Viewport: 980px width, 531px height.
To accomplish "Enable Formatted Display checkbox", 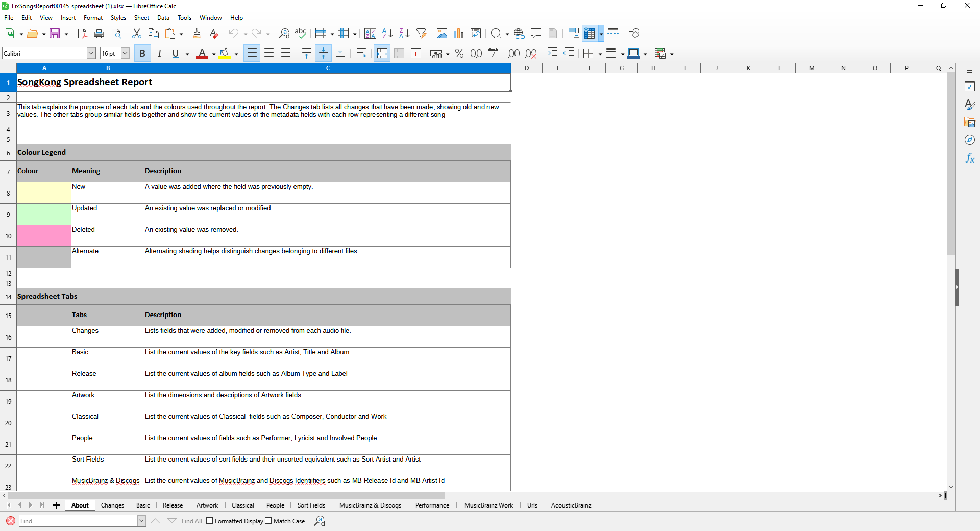I will click(x=209, y=521).
